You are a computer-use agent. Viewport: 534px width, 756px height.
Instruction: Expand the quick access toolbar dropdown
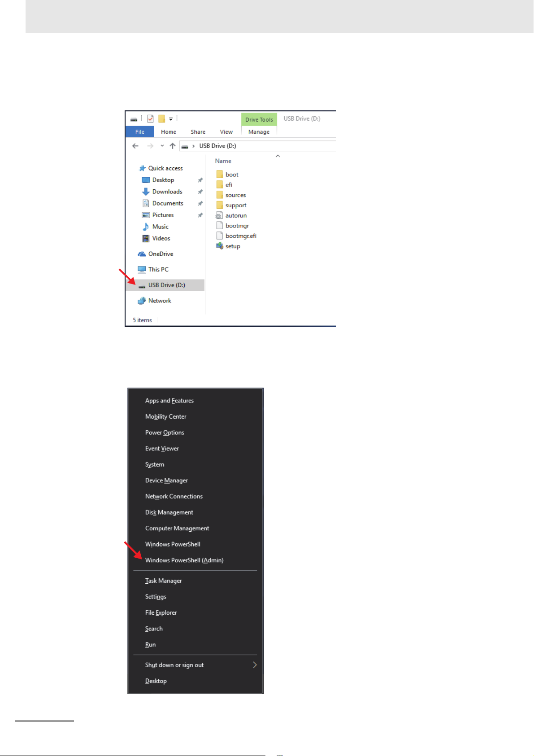tap(171, 119)
